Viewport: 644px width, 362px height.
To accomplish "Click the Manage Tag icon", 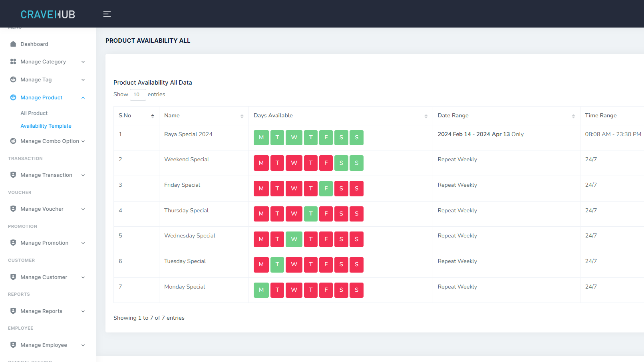I will point(13,79).
